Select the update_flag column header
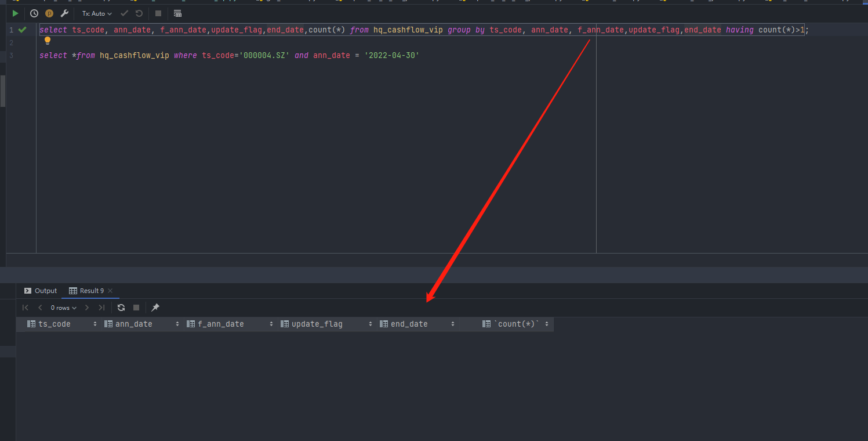 tap(317, 324)
